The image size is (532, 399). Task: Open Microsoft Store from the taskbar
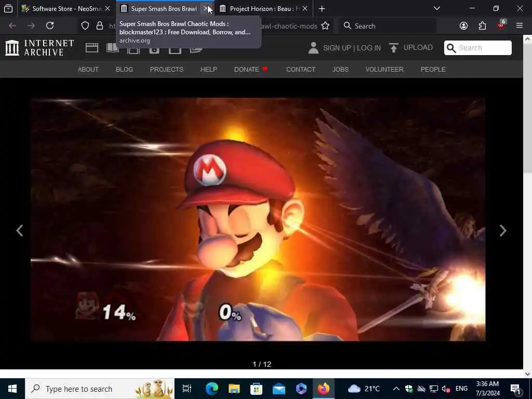click(x=256, y=389)
